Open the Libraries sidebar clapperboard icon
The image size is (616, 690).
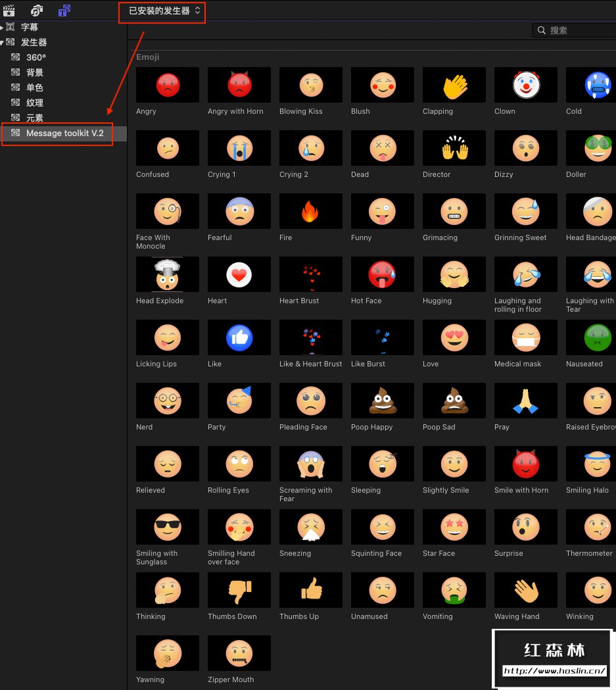[9, 10]
